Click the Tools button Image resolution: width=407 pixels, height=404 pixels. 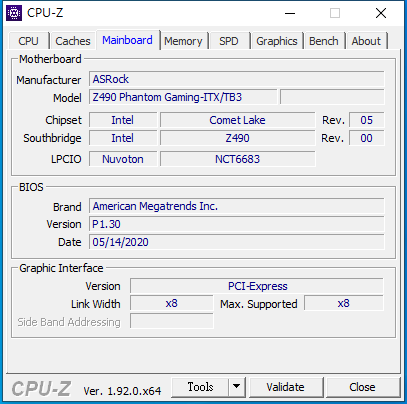[x=200, y=387]
